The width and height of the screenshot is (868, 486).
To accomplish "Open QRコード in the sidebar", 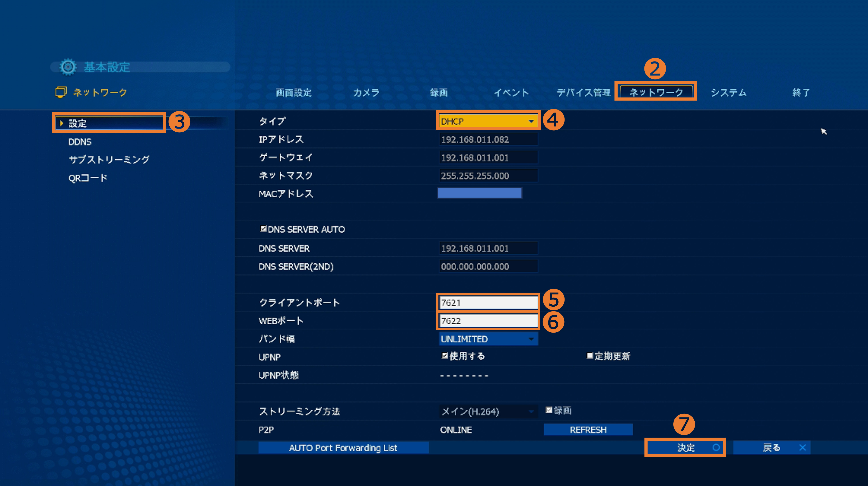I will coord(88,178).
